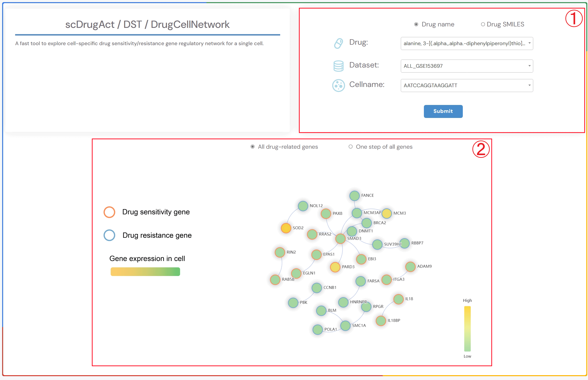Click the High-Low expression color scale bar
Screen dimensions: 588x380
click(x=467, y=328)
